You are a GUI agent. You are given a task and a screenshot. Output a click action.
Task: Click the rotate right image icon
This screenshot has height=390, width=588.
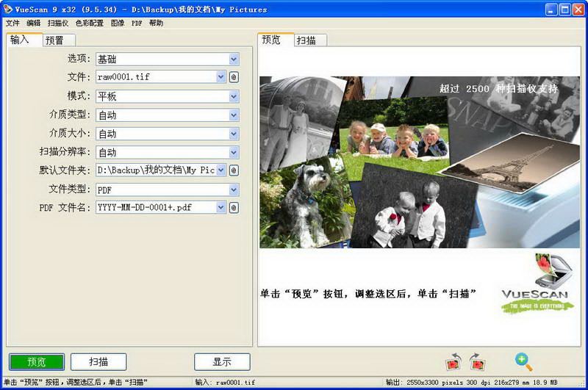(478, 362)
